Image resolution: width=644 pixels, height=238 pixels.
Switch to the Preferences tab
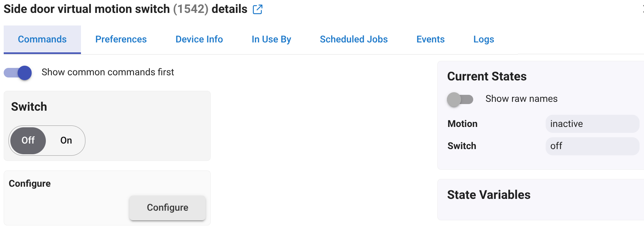coord(121,39)
